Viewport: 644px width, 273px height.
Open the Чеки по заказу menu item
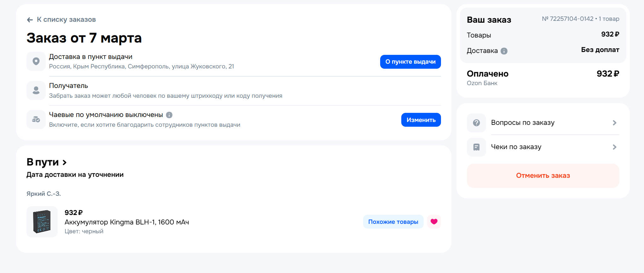pyautogui.click(x=516, y=147)
